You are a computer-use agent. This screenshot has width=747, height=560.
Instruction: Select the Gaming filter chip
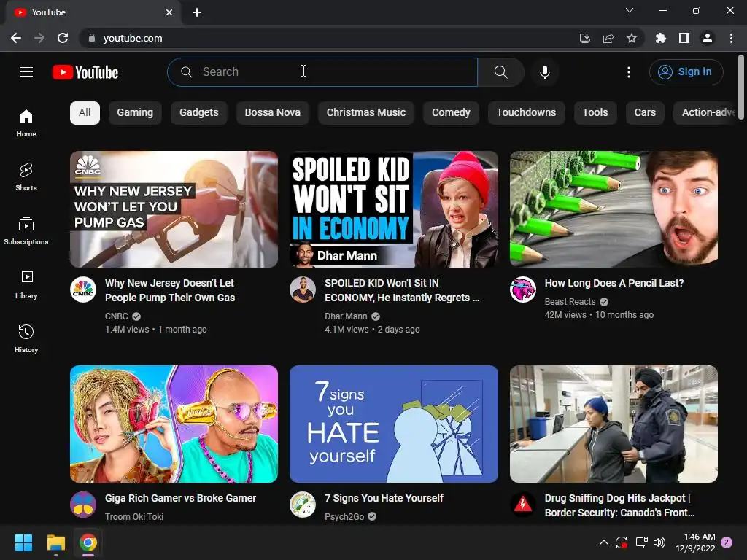135,113
